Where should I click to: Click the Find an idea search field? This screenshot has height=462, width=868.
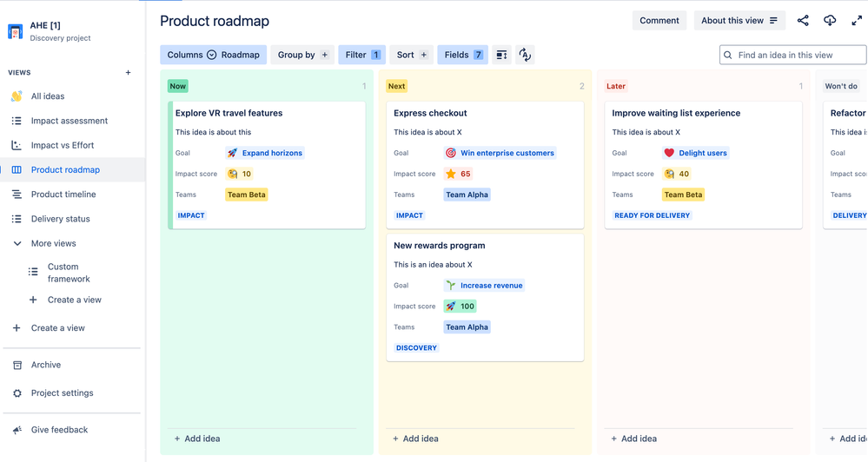pos(792,55)
